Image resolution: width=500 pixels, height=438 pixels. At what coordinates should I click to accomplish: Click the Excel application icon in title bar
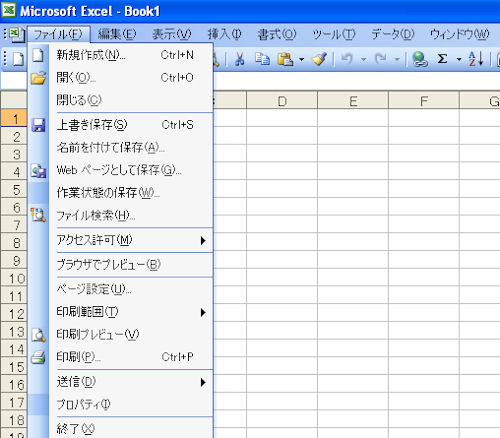pos(9,9)
